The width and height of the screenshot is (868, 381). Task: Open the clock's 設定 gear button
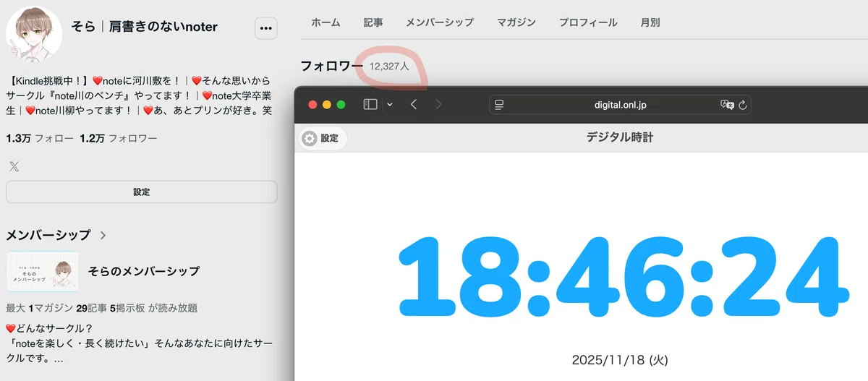(323, 138)
